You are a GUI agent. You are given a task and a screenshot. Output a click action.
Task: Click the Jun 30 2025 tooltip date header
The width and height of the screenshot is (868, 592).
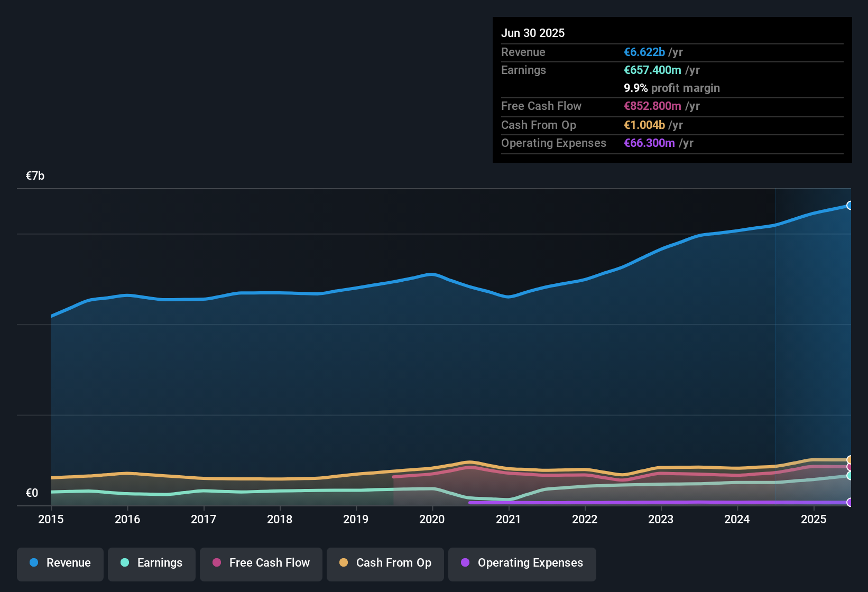point(533,33)
